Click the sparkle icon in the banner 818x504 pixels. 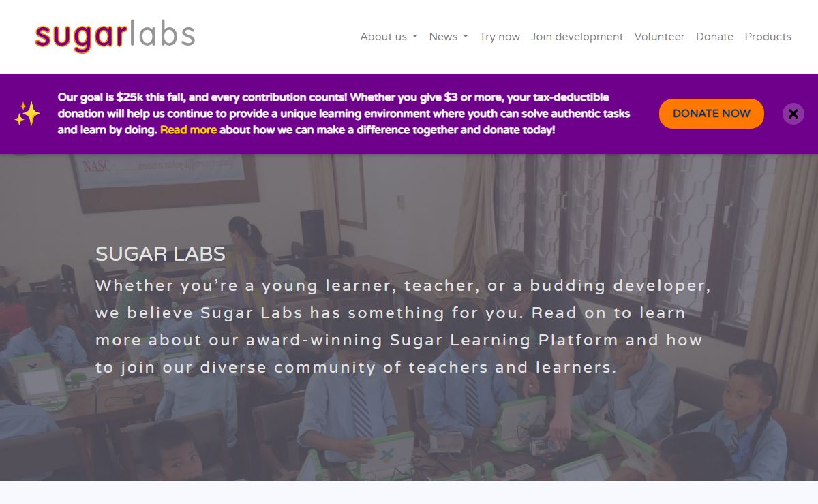[x=27, y=114]
